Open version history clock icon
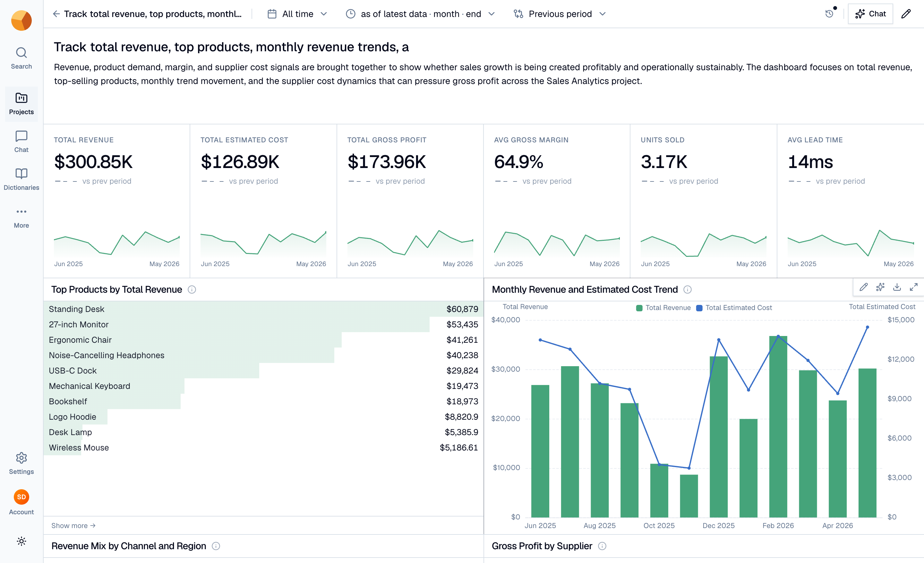924x563 pixels. point(829,14)
